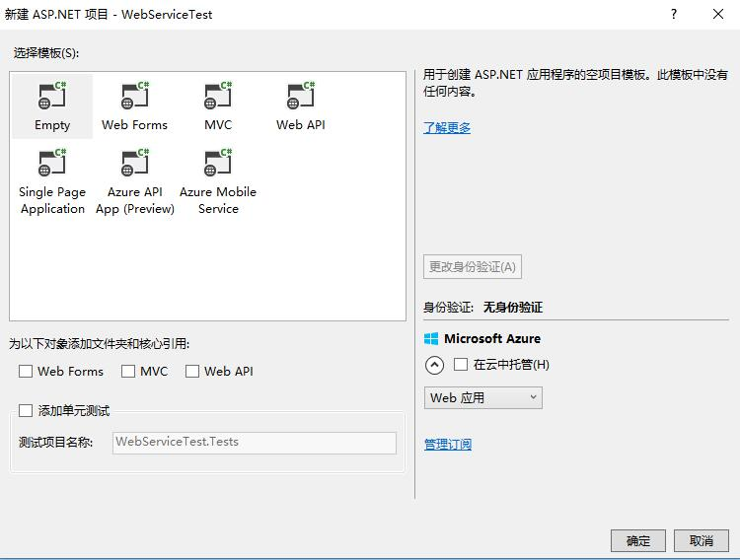740x560 pixels.
Task: Click the Microsoft Azure logo icon
Action: 431,339
